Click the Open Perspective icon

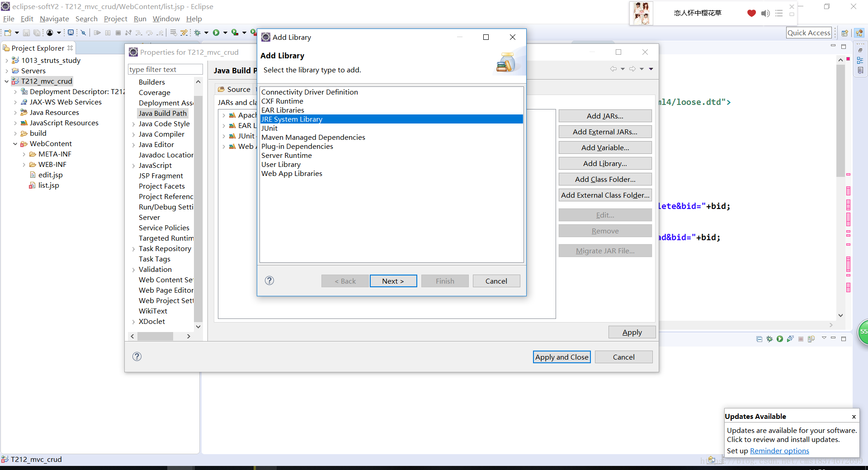[844, 33]
